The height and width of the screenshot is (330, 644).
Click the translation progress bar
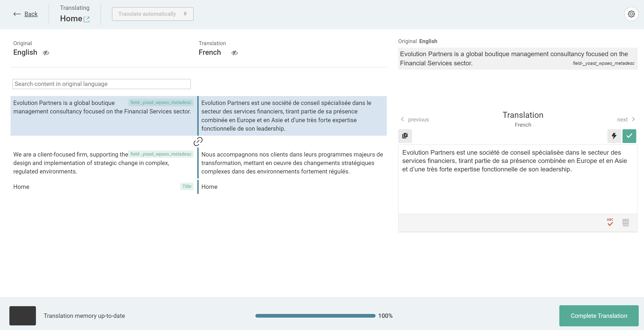click(x=315, y=316)
